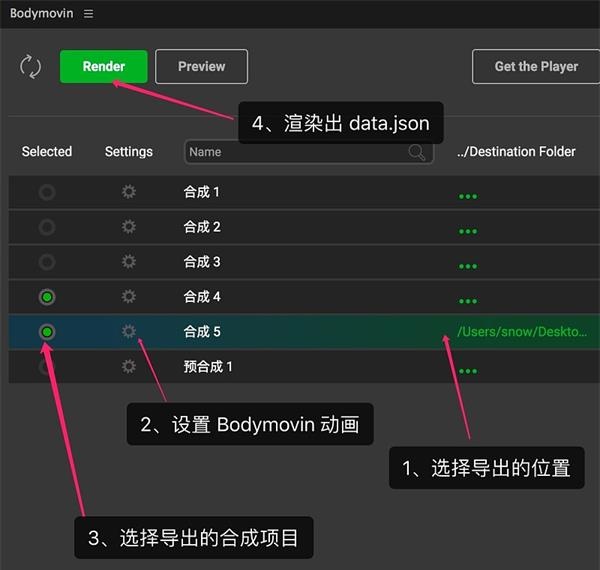
Task: Click the ../Destination Folder column header
Action: click(516, 151)
